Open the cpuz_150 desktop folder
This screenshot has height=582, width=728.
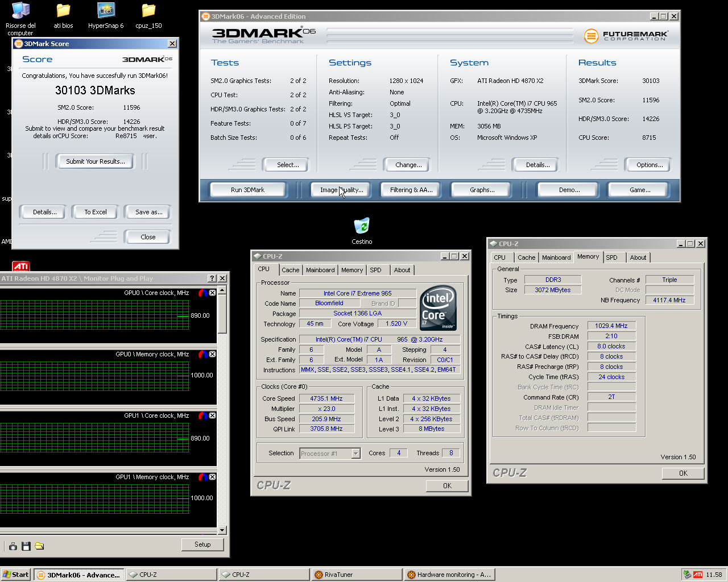[148, 15]
